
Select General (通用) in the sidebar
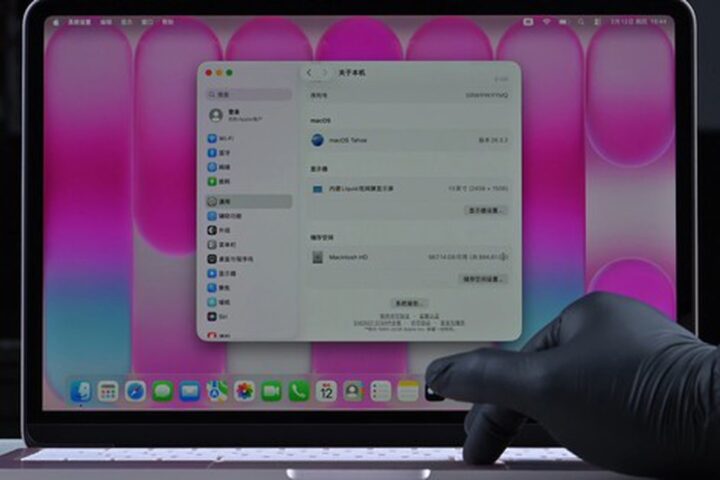pos(248,201)
